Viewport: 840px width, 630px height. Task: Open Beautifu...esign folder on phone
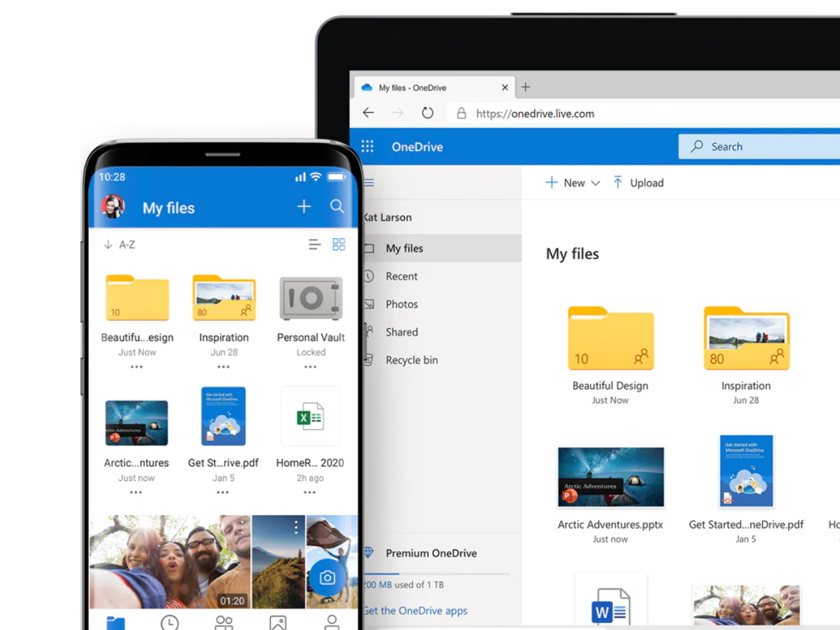point(137,298)
